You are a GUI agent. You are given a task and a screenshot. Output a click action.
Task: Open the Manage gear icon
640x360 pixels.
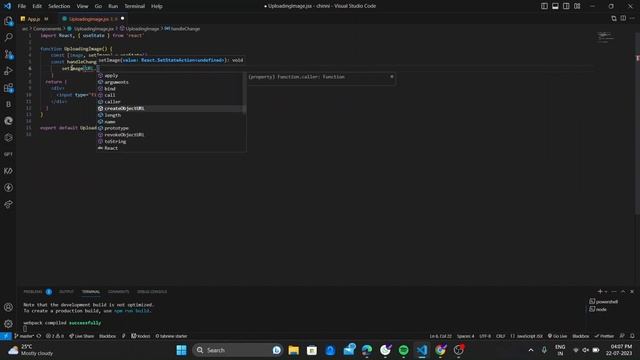[8, 324]
